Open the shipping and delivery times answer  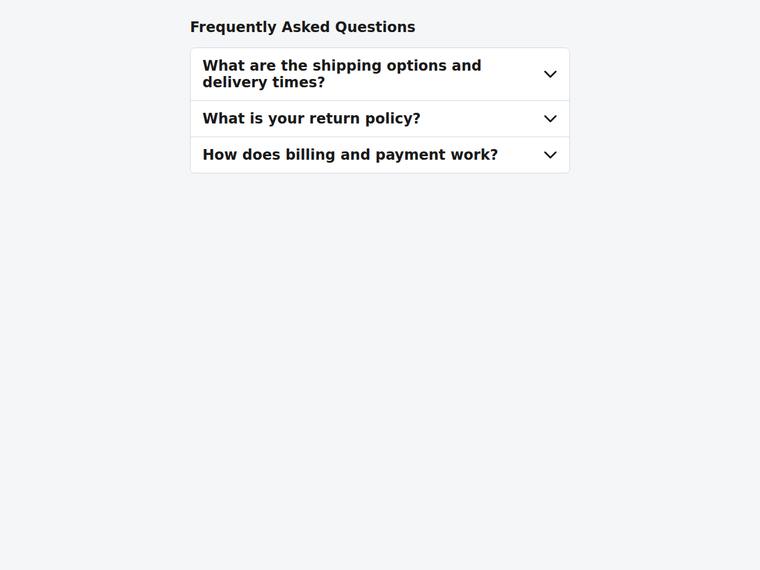[380, 74]
